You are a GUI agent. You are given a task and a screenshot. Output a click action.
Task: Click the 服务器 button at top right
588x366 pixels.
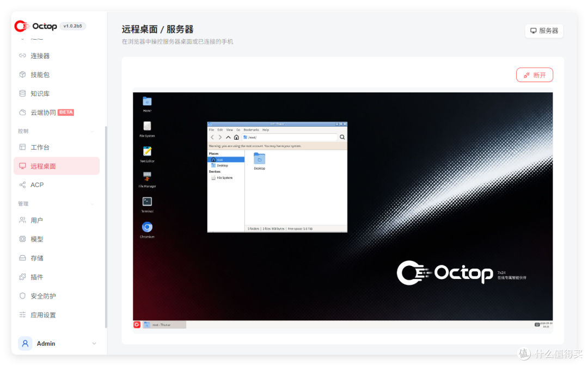pos(544,30)
